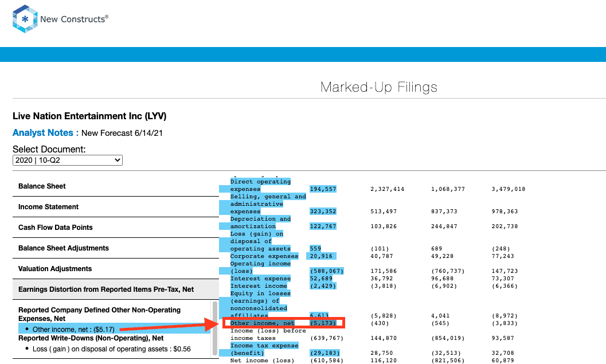Click 'Equity in losses (earnings) of nonconsolidated affiliates' label

click(x=260, y=304)
